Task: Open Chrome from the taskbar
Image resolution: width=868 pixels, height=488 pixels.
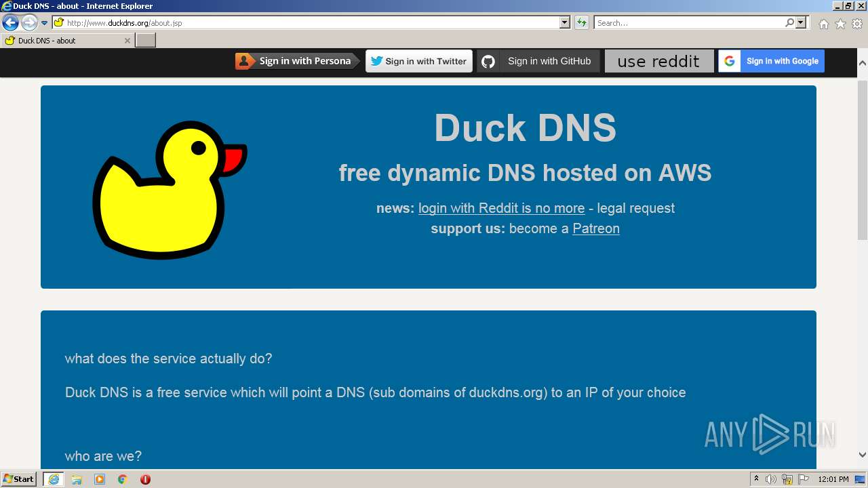Action: click(123, 479)
